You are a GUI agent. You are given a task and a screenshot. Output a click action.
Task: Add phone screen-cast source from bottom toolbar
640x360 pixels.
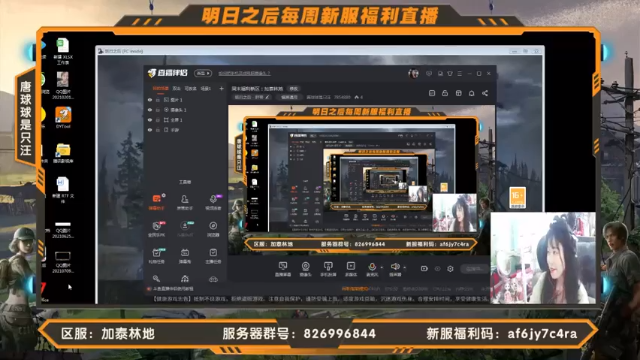tap(328, 269)
